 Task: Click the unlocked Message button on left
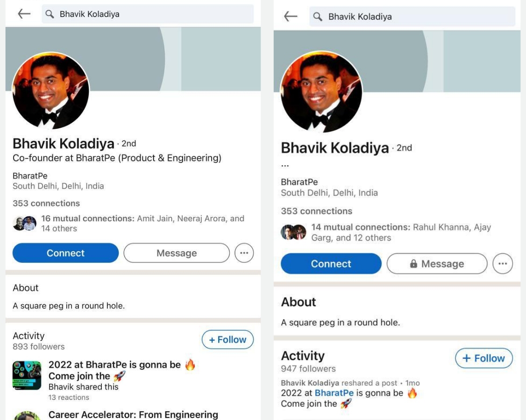pyautogui.click(x=177, y=253)
